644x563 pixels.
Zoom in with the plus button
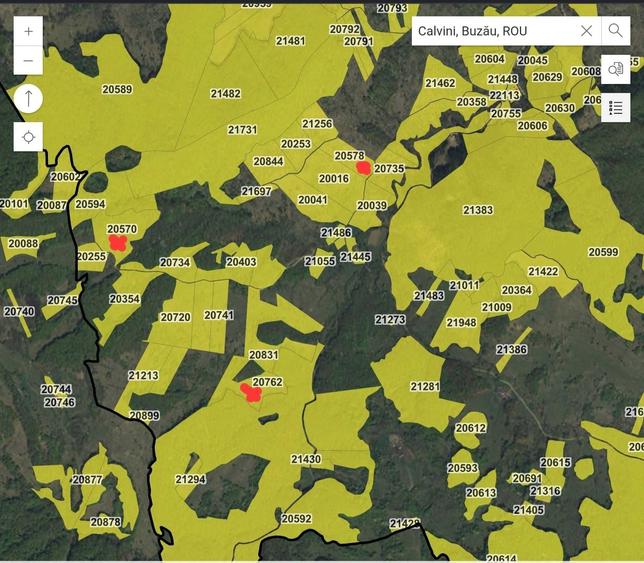(28, 31)
